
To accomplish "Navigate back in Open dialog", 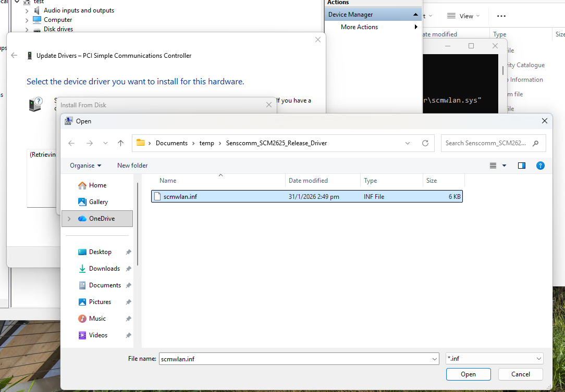I will pyautogui.click(x=71, y=143).
